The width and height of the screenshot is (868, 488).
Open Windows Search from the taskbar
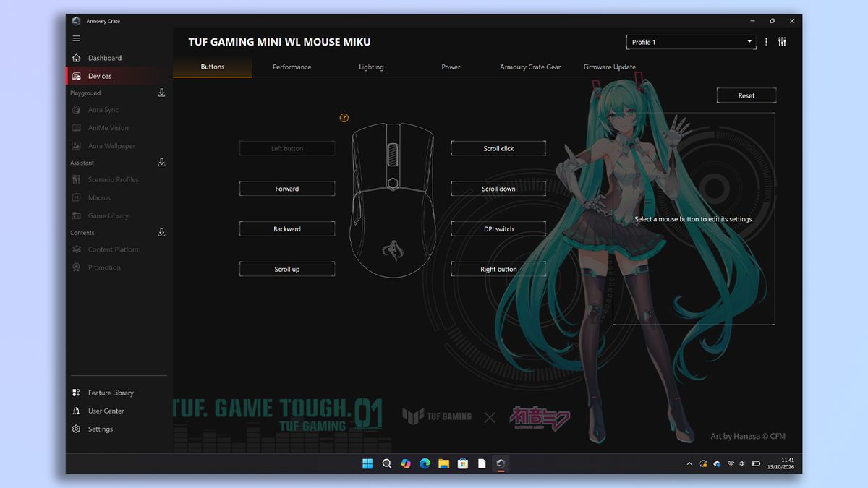coord(387,463)
